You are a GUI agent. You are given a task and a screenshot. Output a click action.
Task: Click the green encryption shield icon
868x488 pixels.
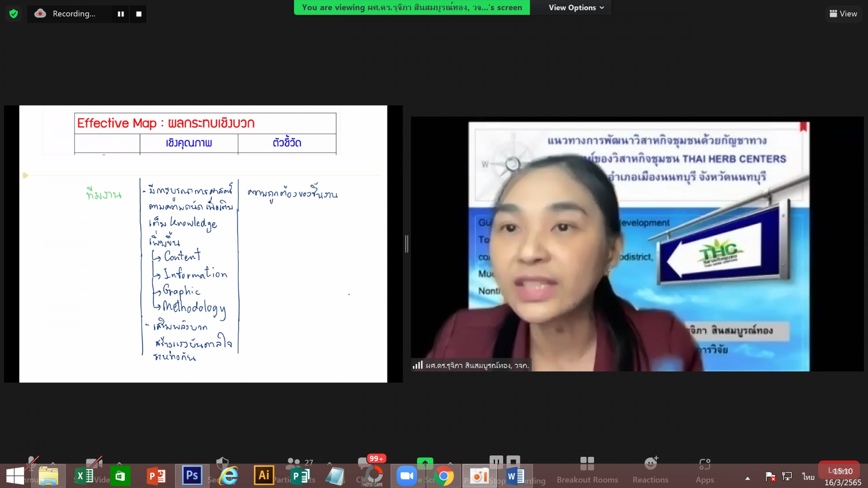[x=14, y=14]
